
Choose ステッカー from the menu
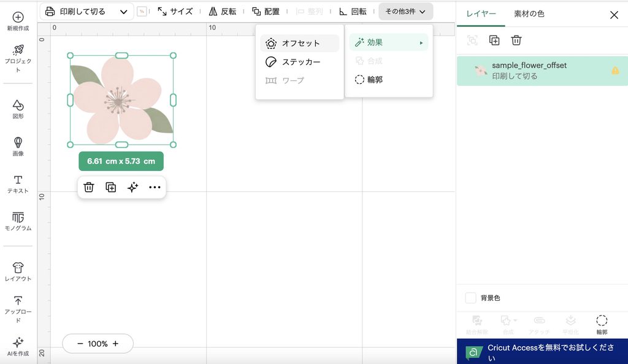click(x=299, y=62)
